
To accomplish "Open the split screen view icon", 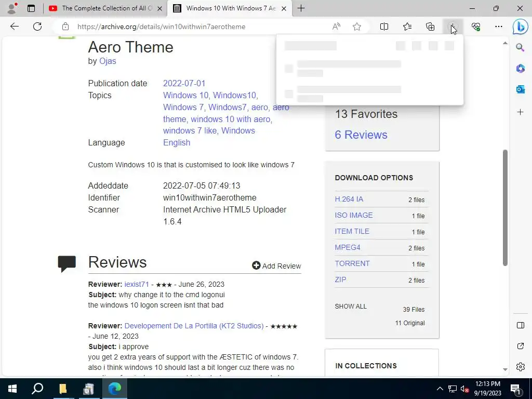I will coord(384,26).
